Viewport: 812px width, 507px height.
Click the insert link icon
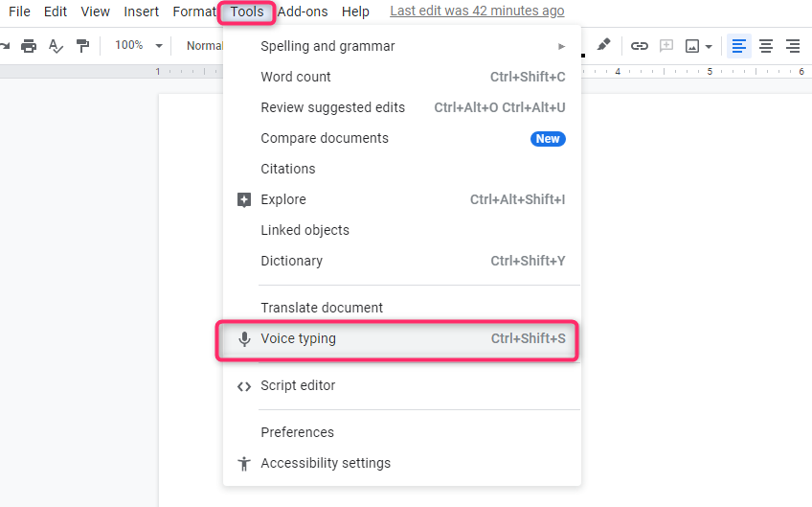(639, 46)
